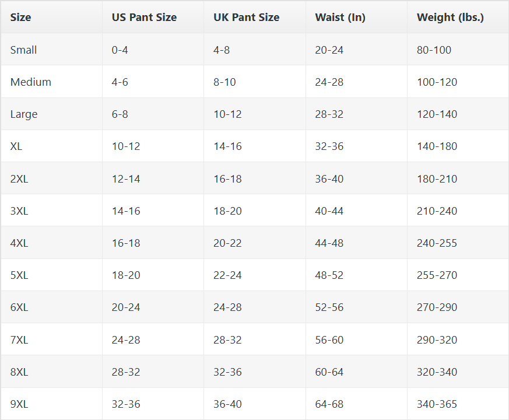
Task: Click the US Pant Size header
Action: [144, 17]
